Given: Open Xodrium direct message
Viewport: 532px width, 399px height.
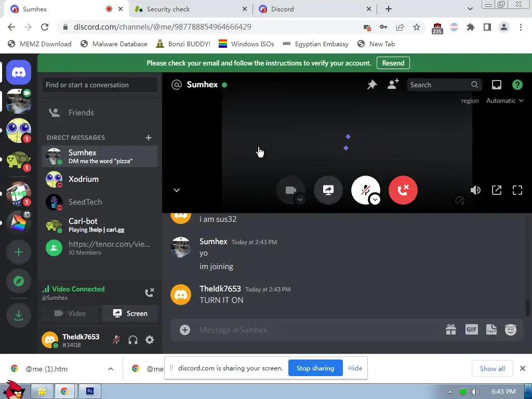Looking at the screenshot, I should coord(100,179).
